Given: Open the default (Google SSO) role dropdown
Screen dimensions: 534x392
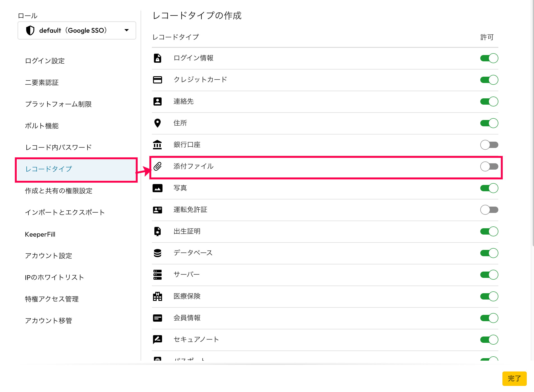Looking at the screenshot, I should [x=77, y=30].
